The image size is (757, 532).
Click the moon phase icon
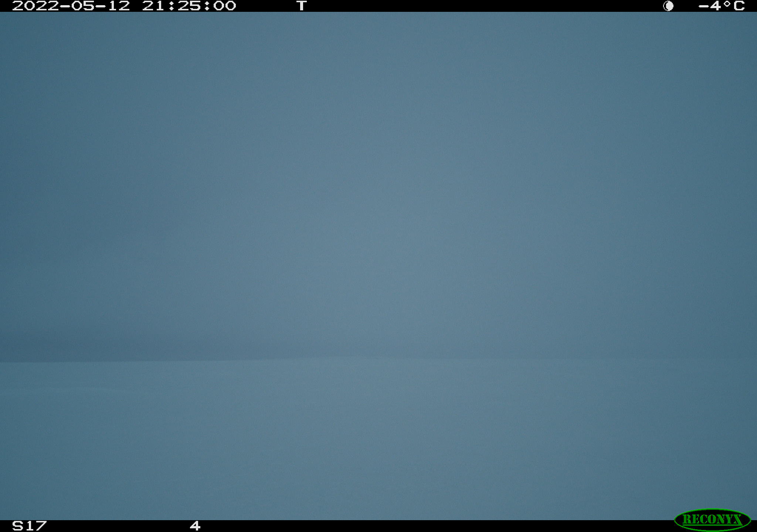(668, 6)
